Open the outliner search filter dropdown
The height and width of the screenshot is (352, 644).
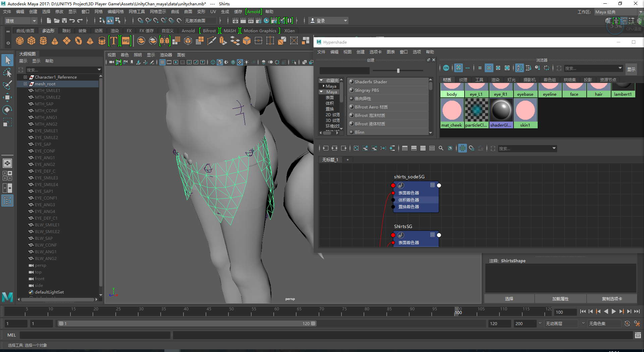pyautogui.click(x=99, y=70)
